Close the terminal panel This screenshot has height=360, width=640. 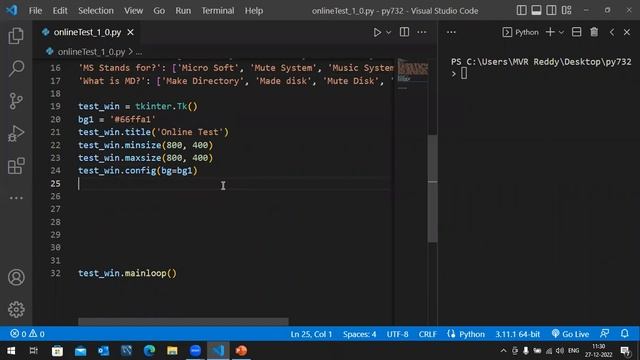click(x=627, y=32)
